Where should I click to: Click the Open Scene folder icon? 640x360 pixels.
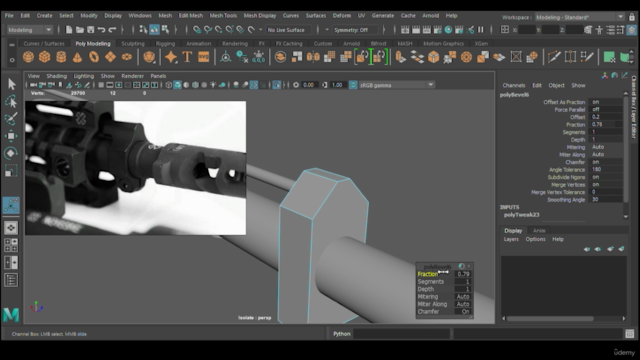(x=80, y=30)
